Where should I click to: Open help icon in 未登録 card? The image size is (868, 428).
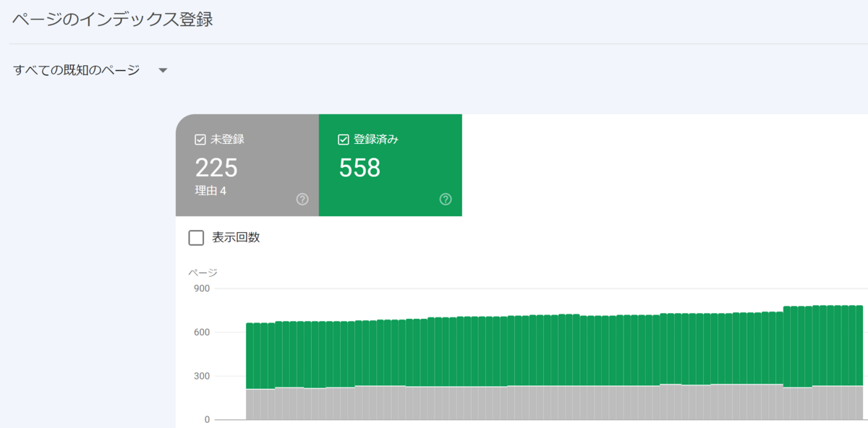click(302, 200)
